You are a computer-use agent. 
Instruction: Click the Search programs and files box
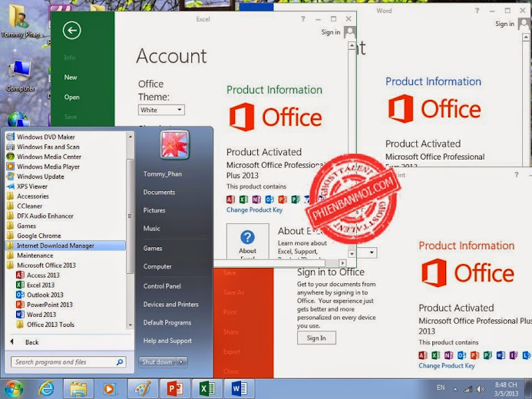(68, 362)
